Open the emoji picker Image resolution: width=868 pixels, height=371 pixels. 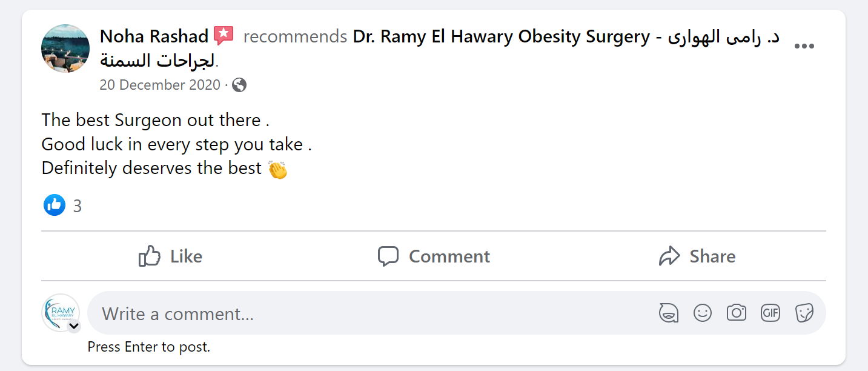pyautogui.click(x=703, y=313)
